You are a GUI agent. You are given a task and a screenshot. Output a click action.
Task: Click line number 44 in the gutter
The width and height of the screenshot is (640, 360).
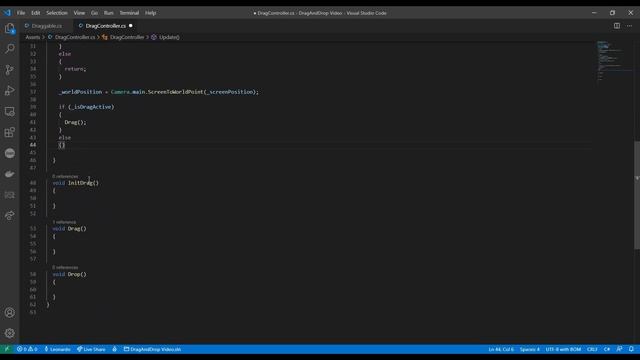pos(33,145)
